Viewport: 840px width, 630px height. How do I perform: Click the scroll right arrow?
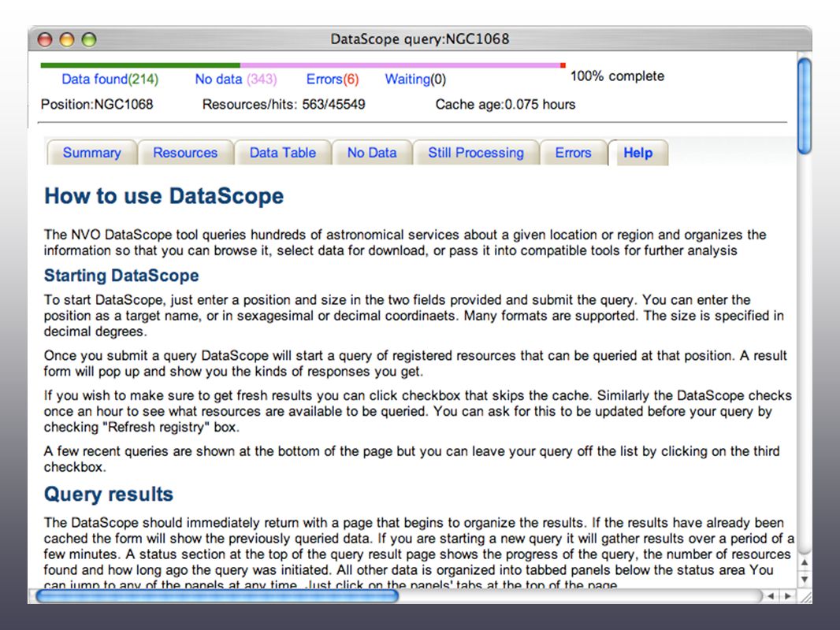pos(787,595)
